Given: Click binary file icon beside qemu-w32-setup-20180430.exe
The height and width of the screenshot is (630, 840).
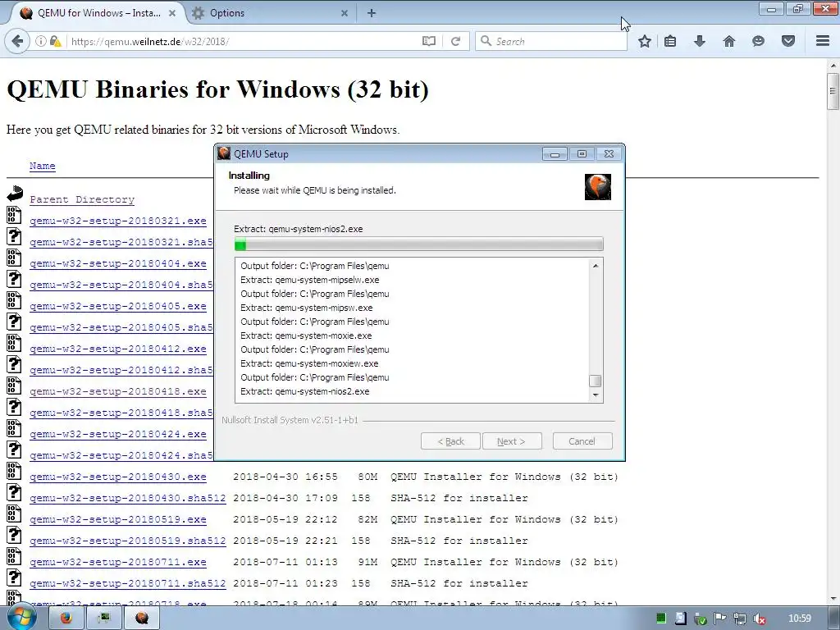Looking at the screenshot, I should click(x=14, y=471).
